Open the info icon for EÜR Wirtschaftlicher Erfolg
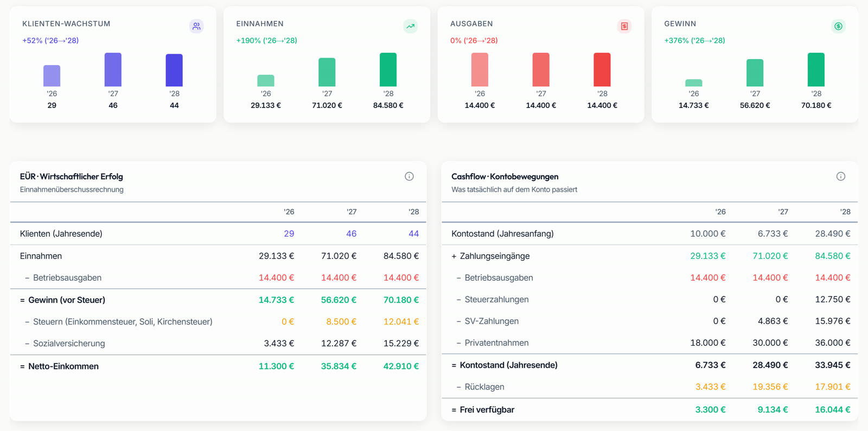868x431 pixels. point(409,176)
